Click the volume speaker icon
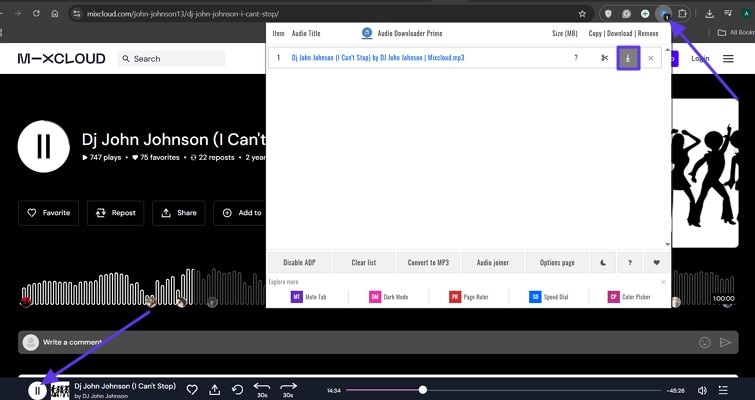This screenshot has height=400, width=755. click(703, 390)
